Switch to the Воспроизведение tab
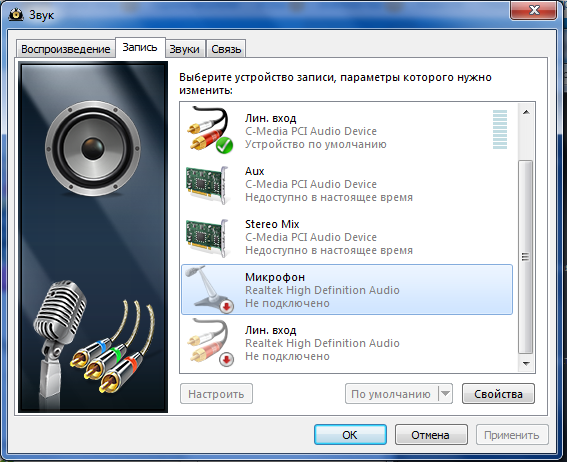567x462 pixels. [65, 49]
